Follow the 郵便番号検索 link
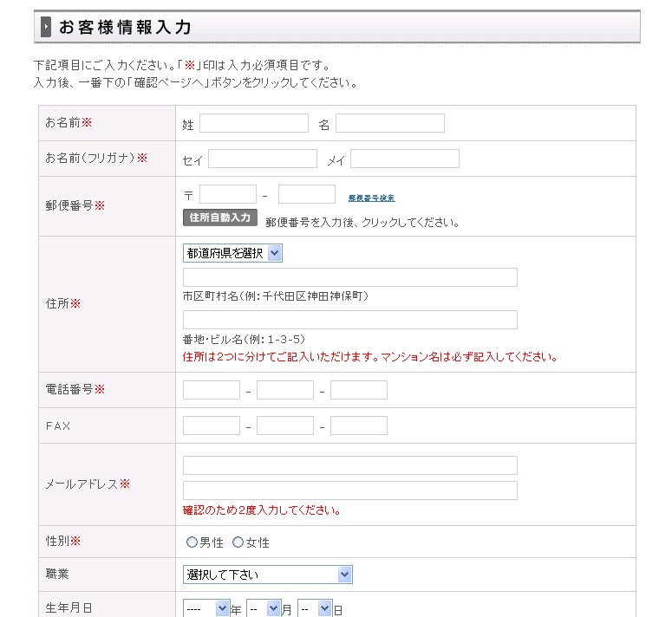672x617 pixels. click(371, 198)
